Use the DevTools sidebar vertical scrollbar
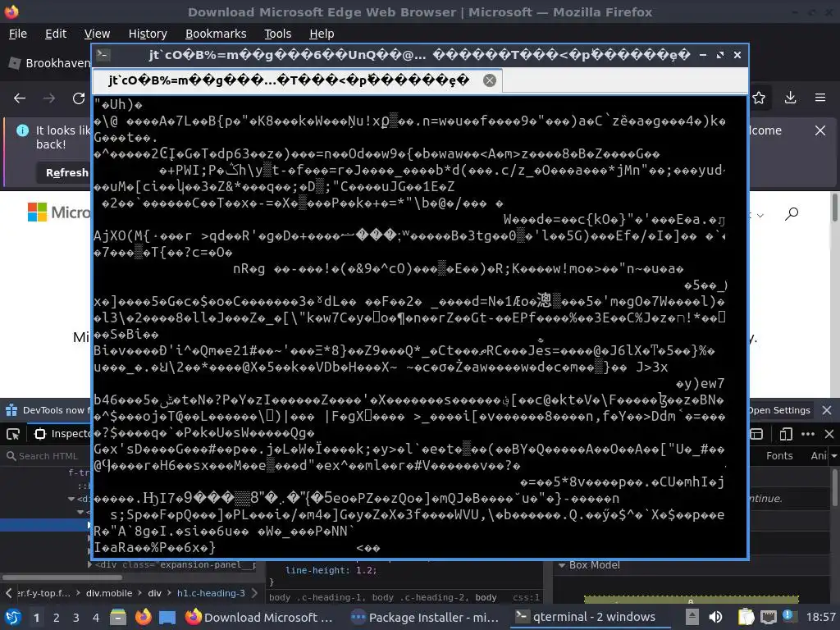Image resolution: width=840 pixels, height=630 pixels. (x=834, y=487)
